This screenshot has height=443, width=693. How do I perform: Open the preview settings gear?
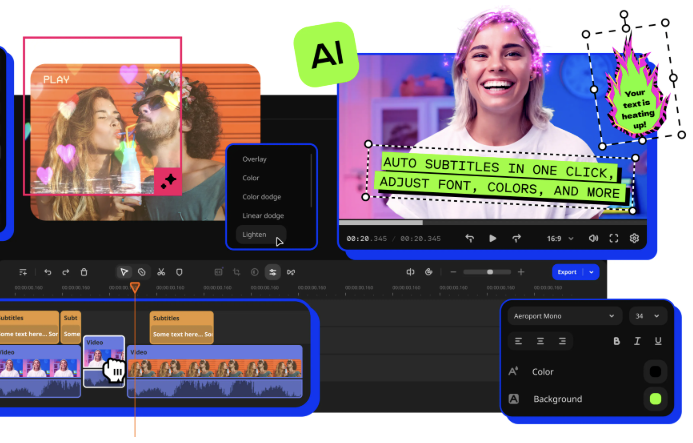[634, 239]
